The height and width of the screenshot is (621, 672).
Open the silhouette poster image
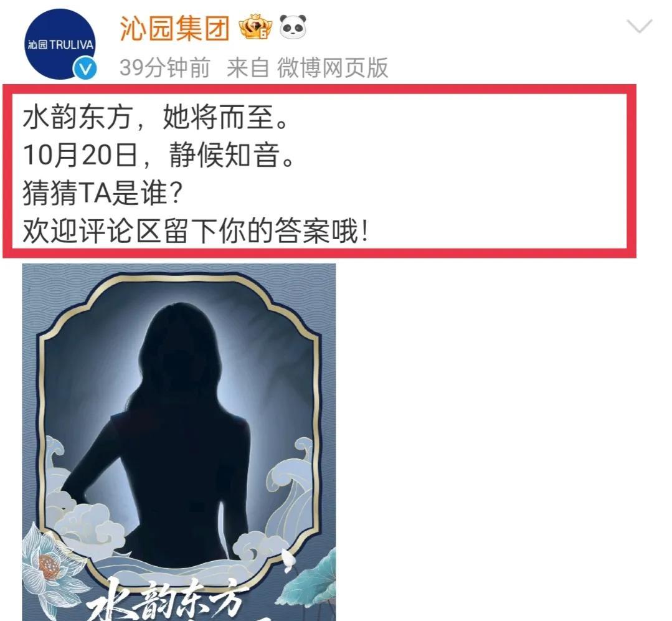coord(179,442)
